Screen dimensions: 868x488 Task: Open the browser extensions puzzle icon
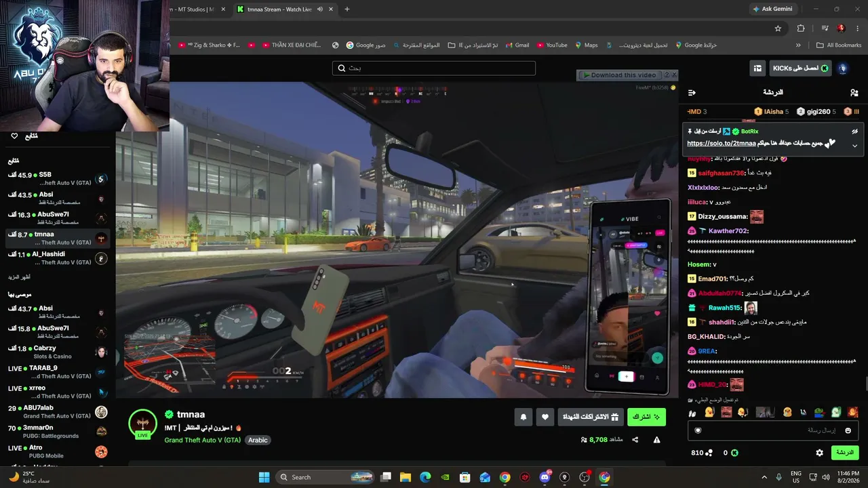pos(801,28)
